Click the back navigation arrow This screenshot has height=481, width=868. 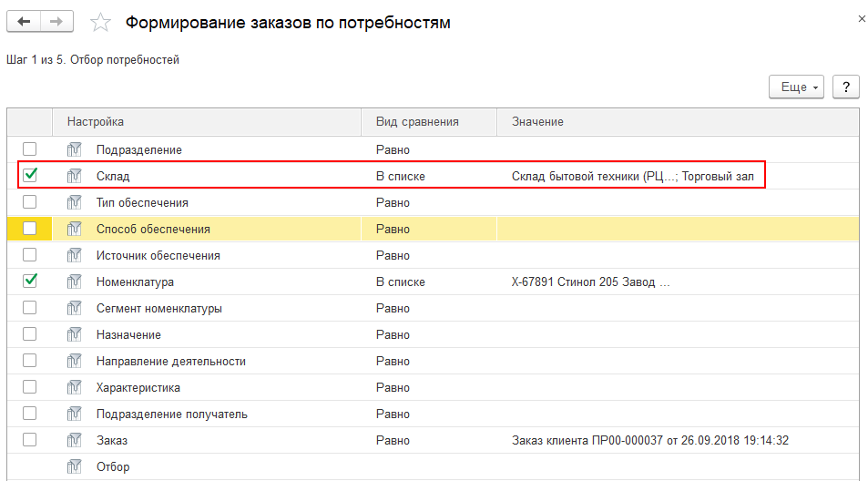tap(25, 22)
